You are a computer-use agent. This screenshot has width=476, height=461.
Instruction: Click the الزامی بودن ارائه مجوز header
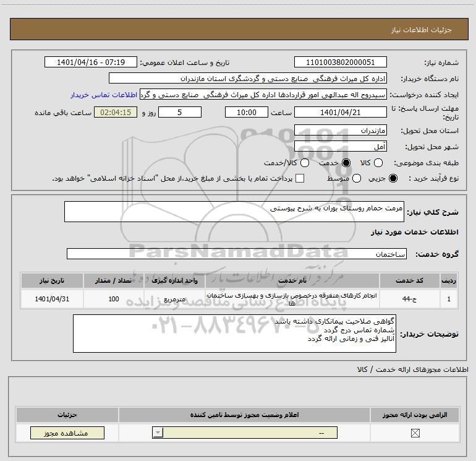click(x=415, y=415)
